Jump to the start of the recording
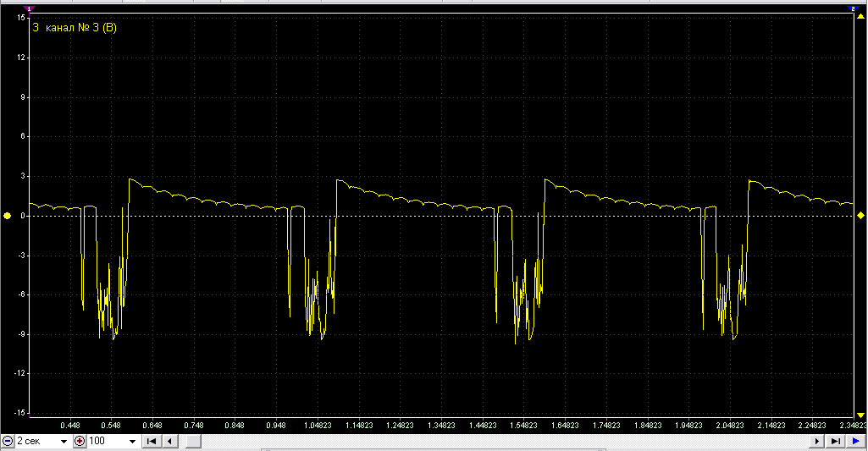Screen dimensions: 868x451 [x=151, y=441]
